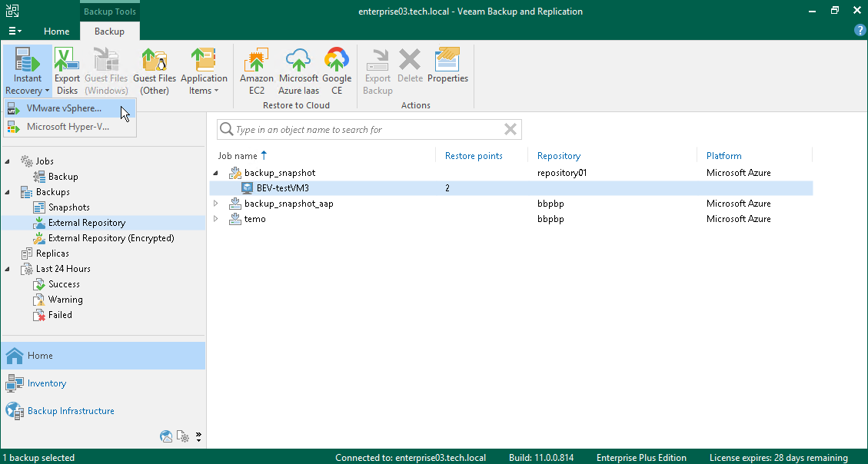Screen dimensions: 868x464
Task: Select Replicas in the tree
Action: pos(52,254)
